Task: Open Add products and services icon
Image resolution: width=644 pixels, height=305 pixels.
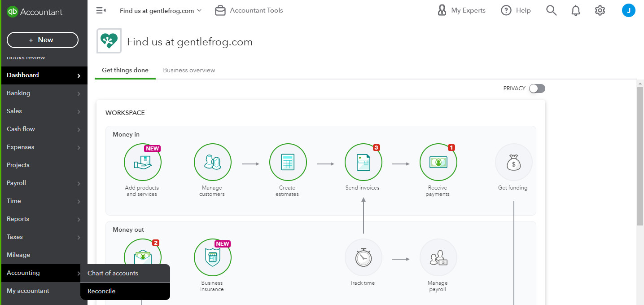Action: tap(142, 162)
